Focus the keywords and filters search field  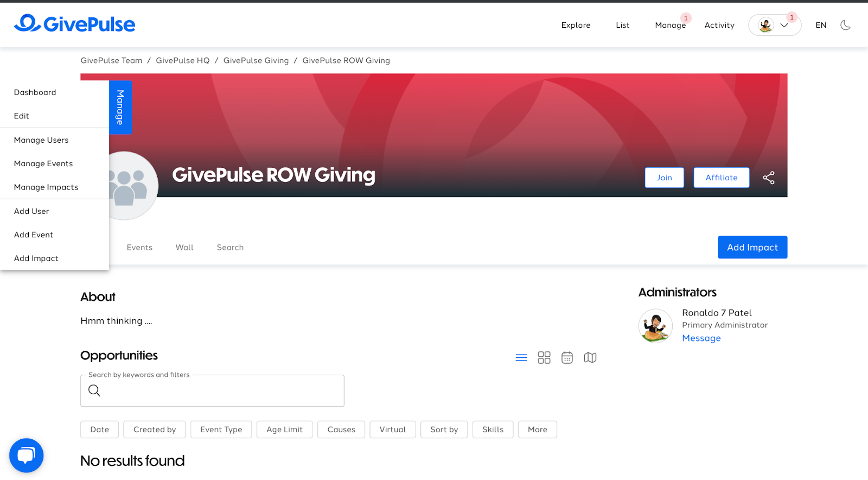pyautogui.click(x=212, y=390)
